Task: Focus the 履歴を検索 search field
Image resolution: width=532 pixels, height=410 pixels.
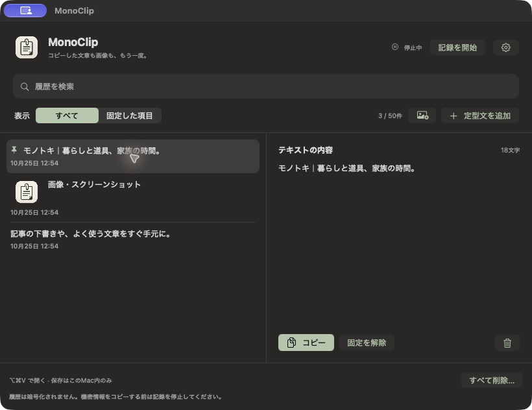Action: coord(266,86)
